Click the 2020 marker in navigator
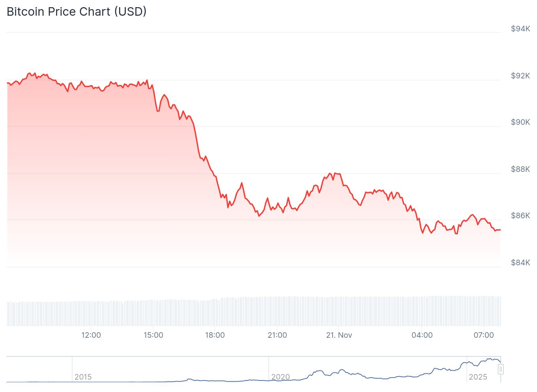This screenshot has width=537, height=392. pyautogui.click(x=280, y=377)
